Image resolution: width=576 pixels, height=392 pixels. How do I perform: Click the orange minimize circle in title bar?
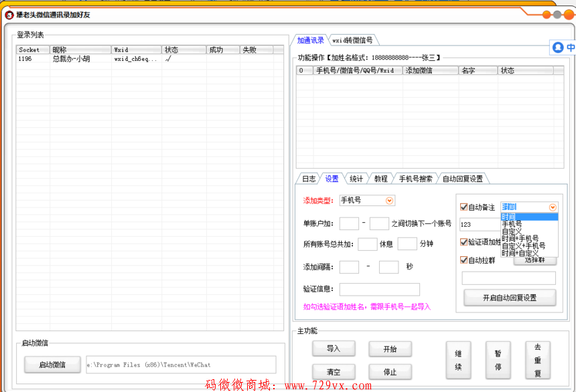click(x=547, y=15)
